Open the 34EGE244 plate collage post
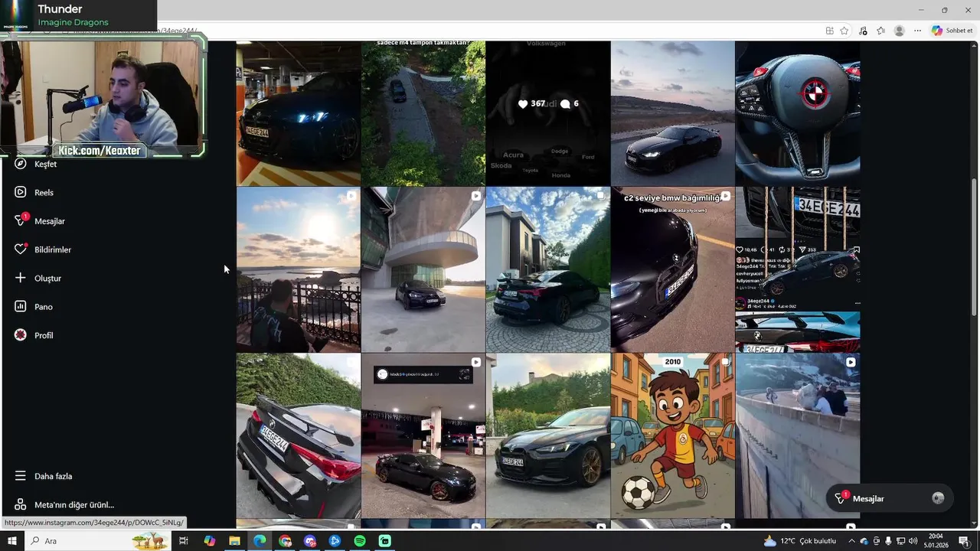 coord(797,269)
